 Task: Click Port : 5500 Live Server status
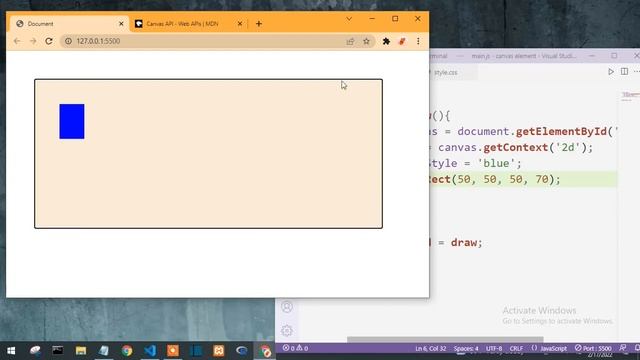pyautogui.click(x=593, y=349)
